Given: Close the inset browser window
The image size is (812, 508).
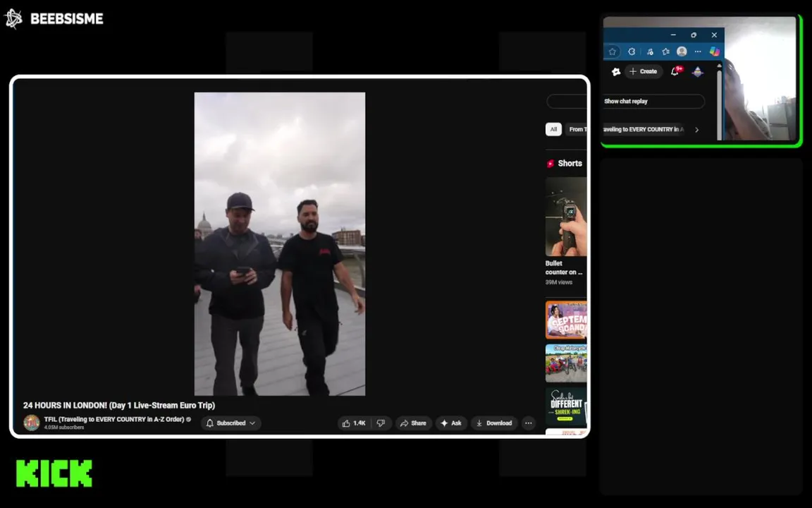Looking at the screenshot, I should click(x=714, y=35).
